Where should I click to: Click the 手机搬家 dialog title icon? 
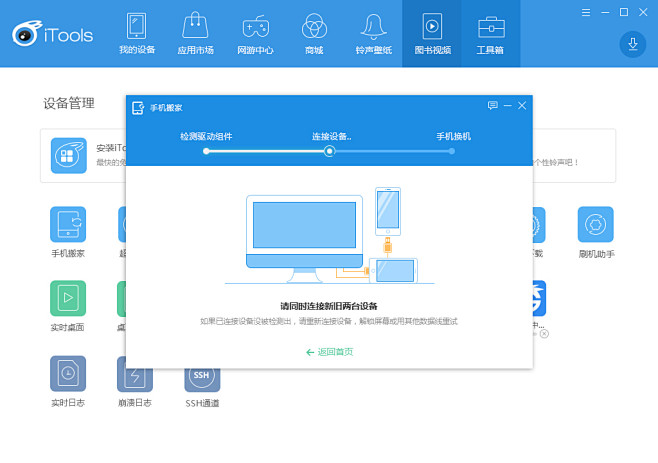(138, 108)
